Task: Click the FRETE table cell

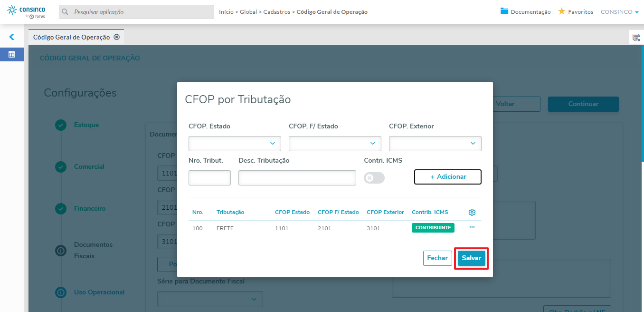Action: pos(225,228)
